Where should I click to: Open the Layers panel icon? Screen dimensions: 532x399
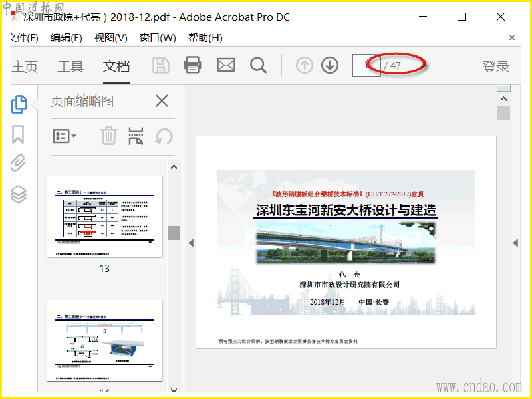(19, 194)
